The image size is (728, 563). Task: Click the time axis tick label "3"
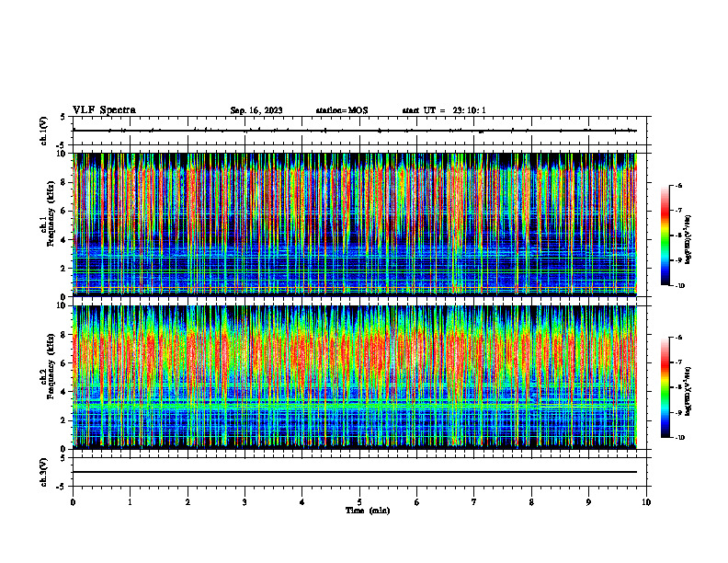[245, 502]
